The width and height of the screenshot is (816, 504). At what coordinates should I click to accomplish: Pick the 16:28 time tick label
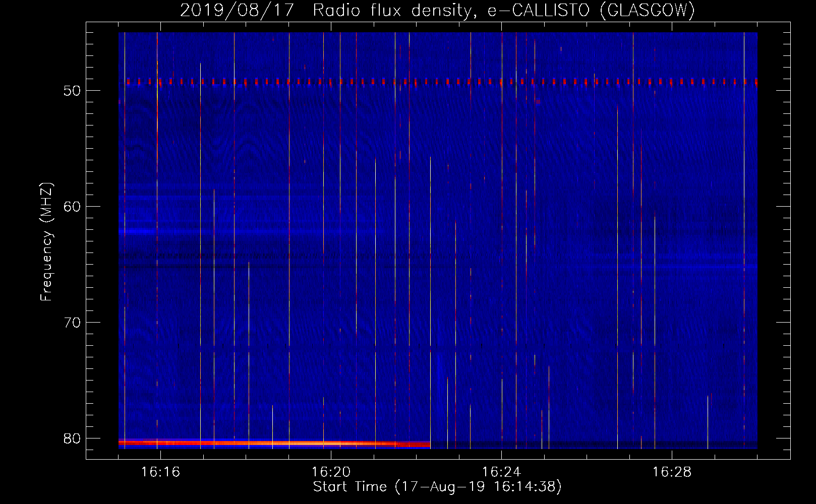click(672, 472)
